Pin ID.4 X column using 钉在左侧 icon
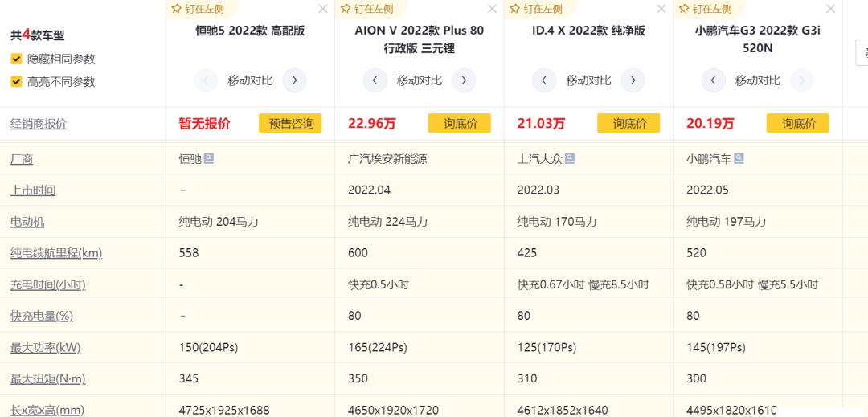Image resolution: width=868 pixels, height=417 pixels. pos(515,9)
